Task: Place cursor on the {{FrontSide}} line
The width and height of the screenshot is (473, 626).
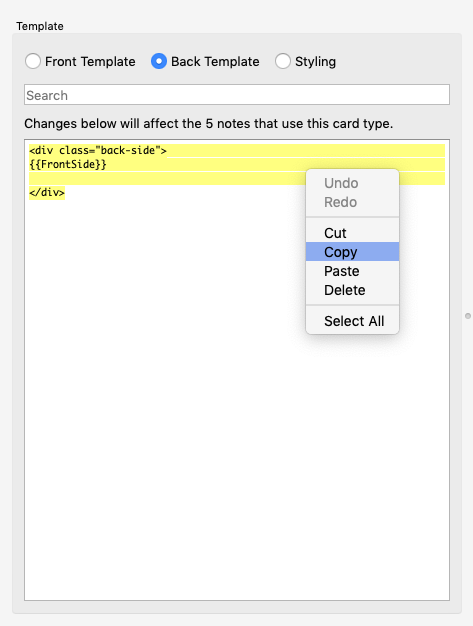Action: click(x=68, y=164)
